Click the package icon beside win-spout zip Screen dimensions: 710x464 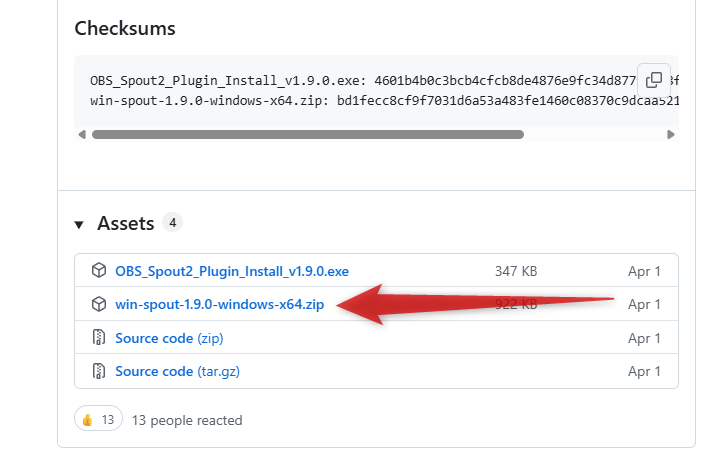(99, 304)
